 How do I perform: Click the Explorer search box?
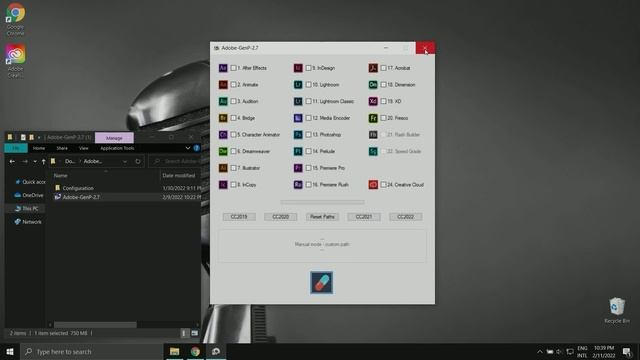pyautogui.click(x=175, y=162)
